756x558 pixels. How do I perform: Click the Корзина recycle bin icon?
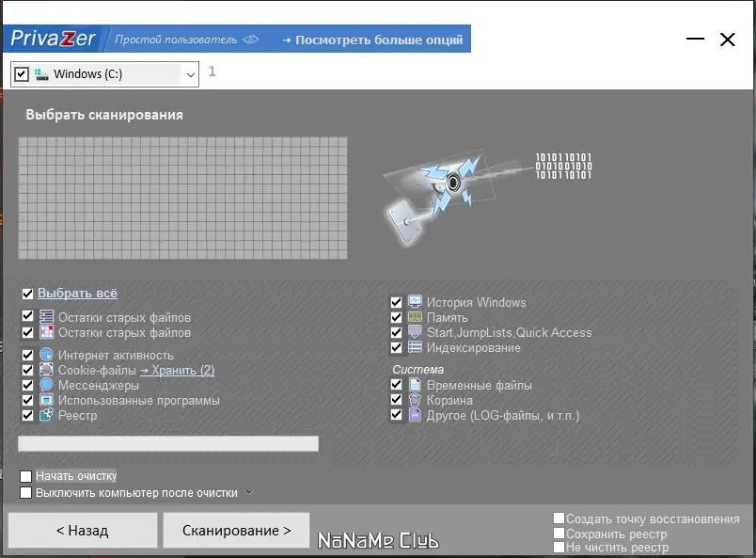(415, 400)
